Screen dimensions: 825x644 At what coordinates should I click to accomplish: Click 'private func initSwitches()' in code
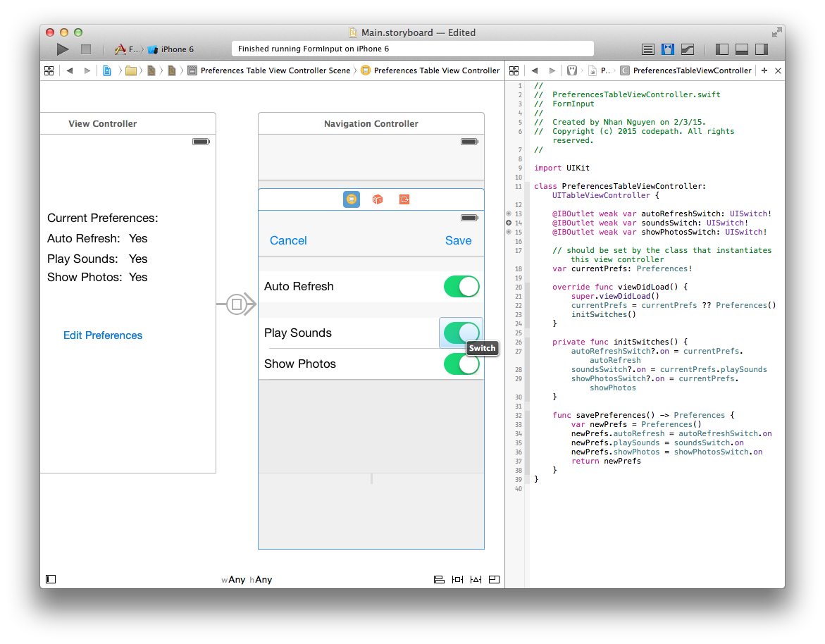point(616,342)
